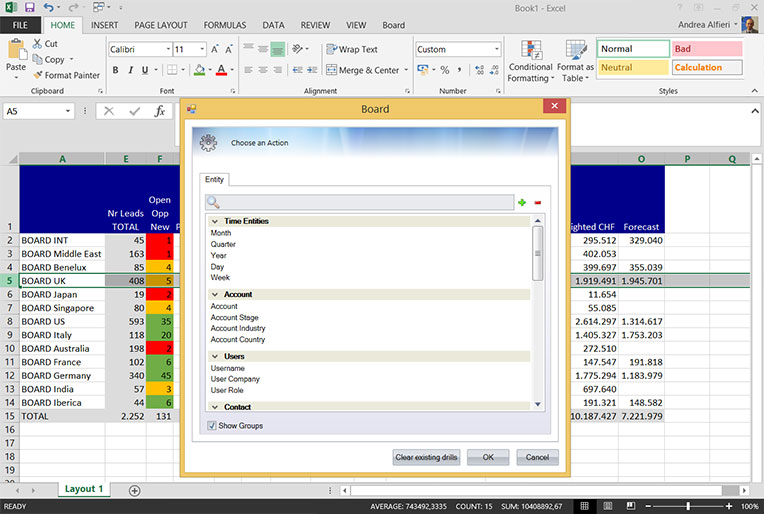Toggle Underline formatting
764x514 pixels.
[x=145, y=70]
